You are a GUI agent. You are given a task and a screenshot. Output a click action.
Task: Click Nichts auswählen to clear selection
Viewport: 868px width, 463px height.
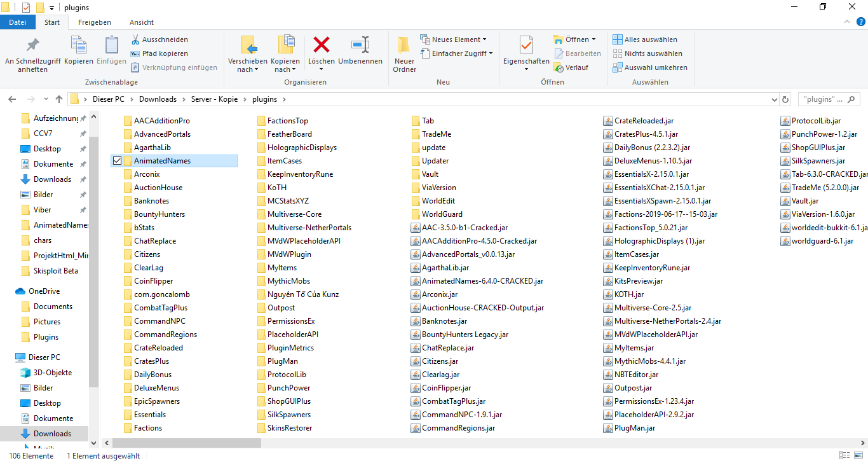click(x=648, y=53)
